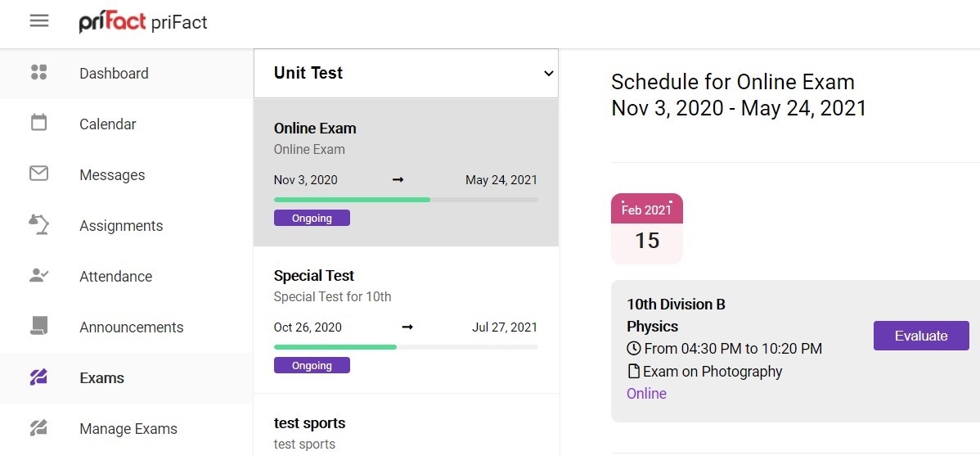Click the Dashboard grid icon
Image resolution: width=980 pixels, height=456 pixels.
click(x=38, y=73)
